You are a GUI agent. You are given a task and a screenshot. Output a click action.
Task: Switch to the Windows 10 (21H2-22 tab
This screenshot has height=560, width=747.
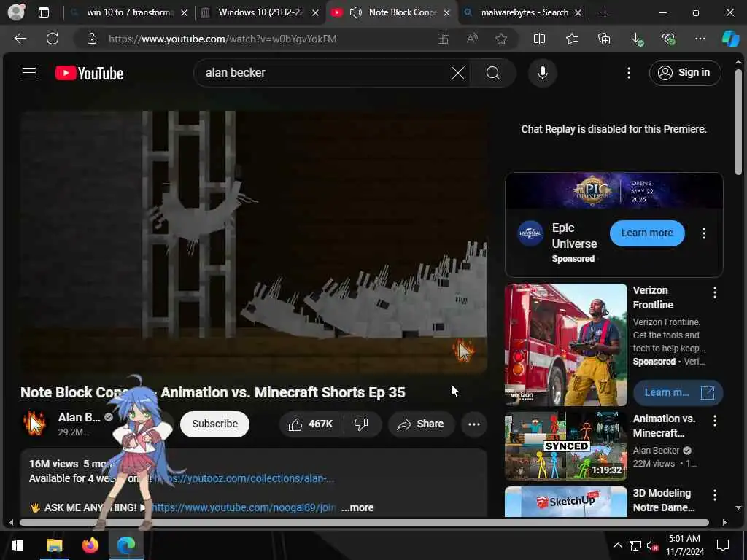pos(260,12)
